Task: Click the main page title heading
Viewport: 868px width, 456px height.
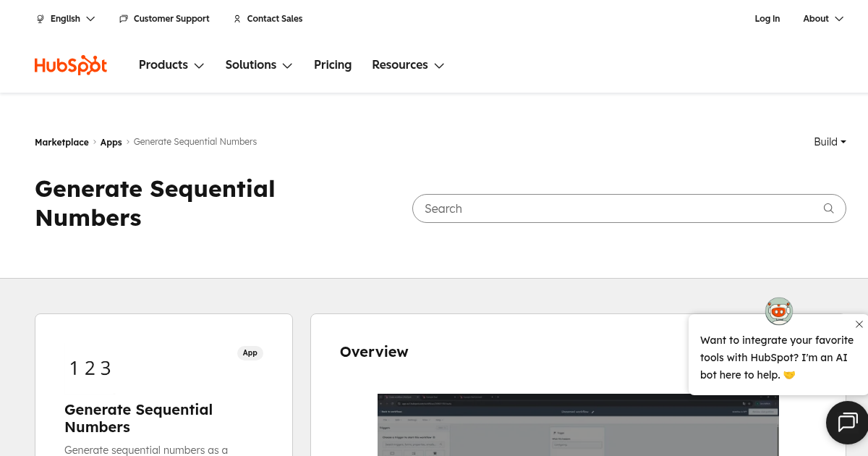Action: (155, 203)
